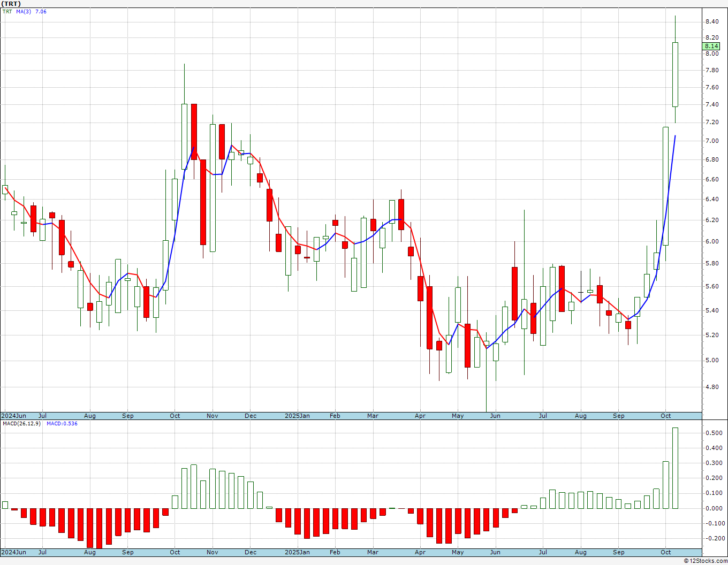Click the 6.20 price axis label
The width and height of the screenshot is (728, 565).
pyautogui.click(x=712, y=220)
